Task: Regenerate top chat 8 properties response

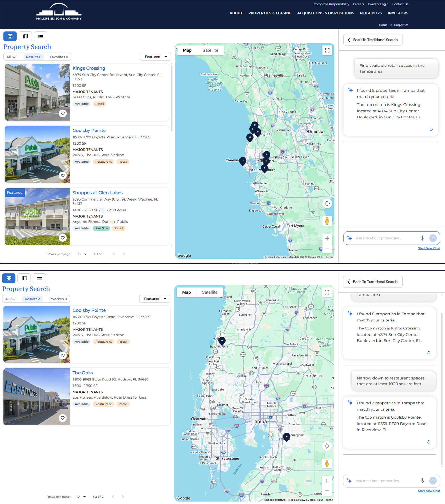Action: 431,129
